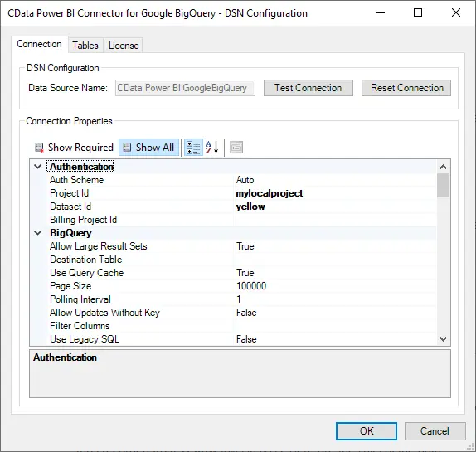Click the Reset Connection button
476x452 pixels.
pos(406,88)
